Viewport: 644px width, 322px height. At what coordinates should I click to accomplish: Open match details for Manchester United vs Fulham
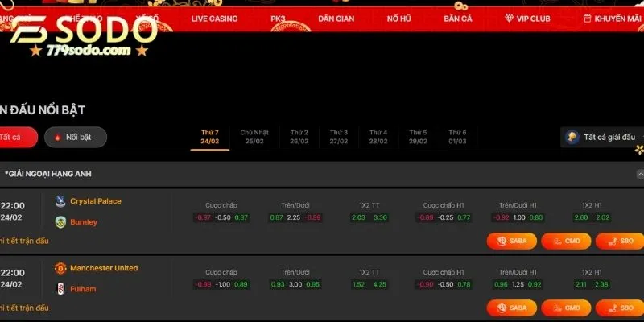(x=24, y=308)
